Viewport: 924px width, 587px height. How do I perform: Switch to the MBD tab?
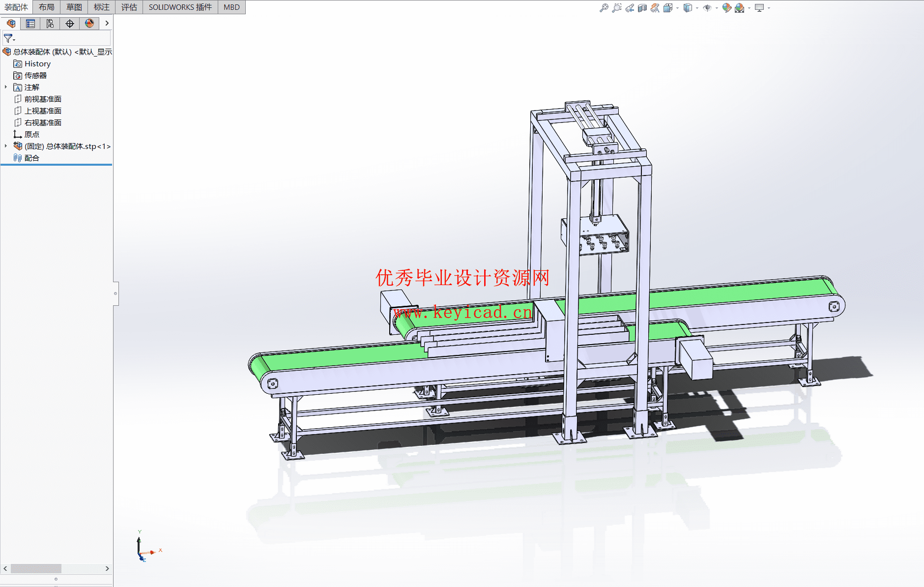pos(231,7)
